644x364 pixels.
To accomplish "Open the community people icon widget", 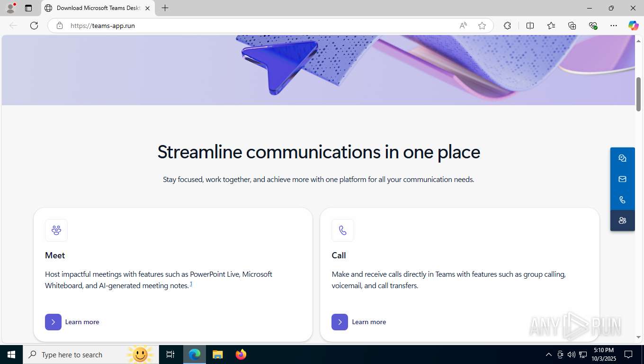I will [x=622, y=220].
